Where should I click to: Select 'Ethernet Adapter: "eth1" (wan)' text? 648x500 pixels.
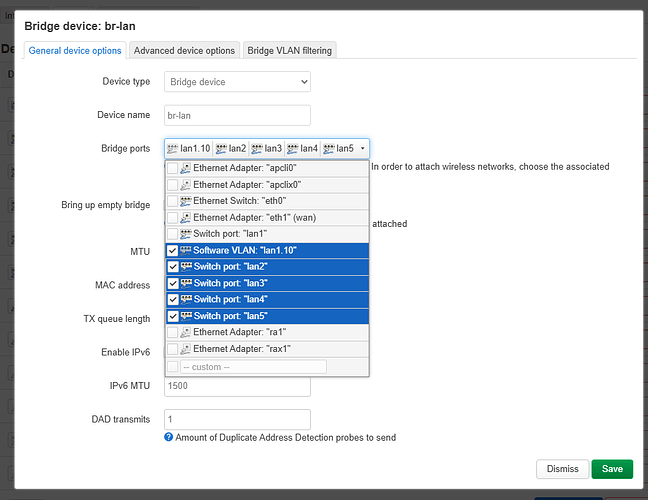[x=255, y=217]
